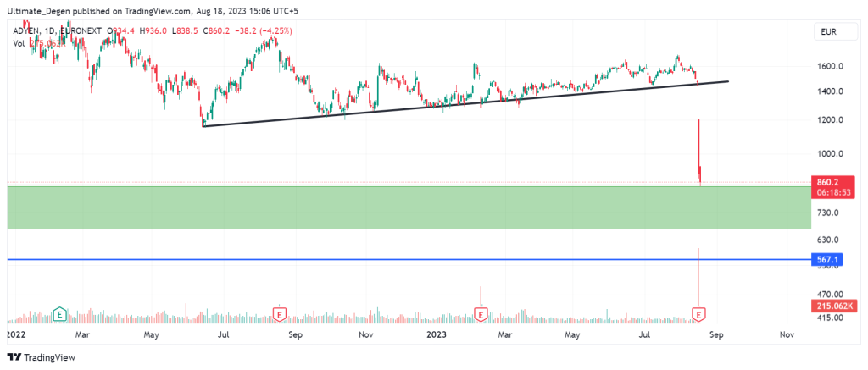Click the 2022 time axis label

coord(16,334)
